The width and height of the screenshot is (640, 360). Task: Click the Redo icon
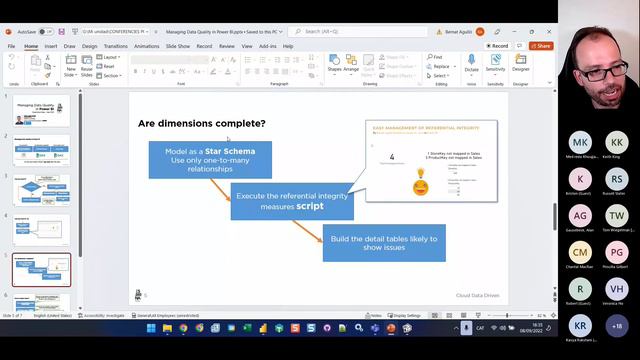tap(12, 67)
